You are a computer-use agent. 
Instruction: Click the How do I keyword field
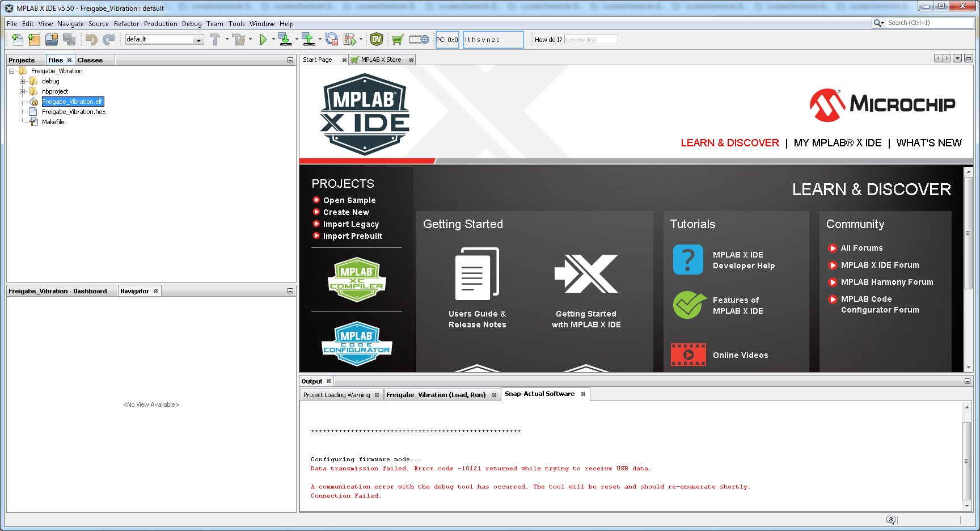tap(590, 40)
